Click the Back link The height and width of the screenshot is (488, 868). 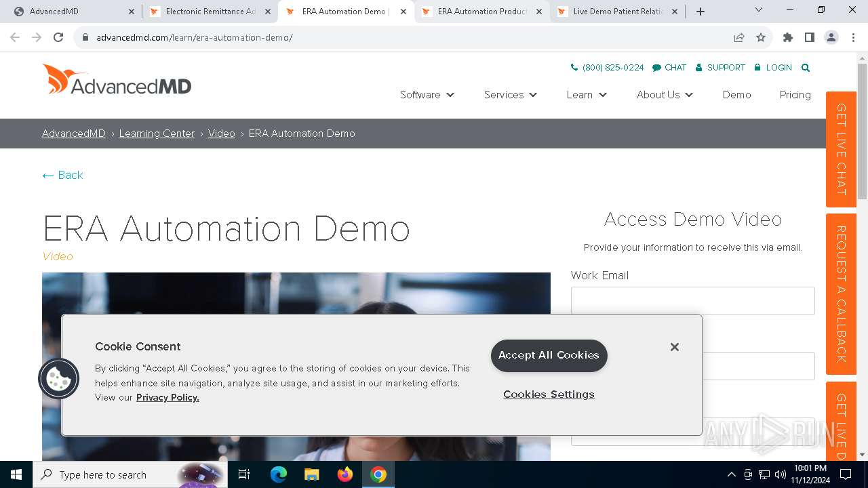(x=62, y=175)
